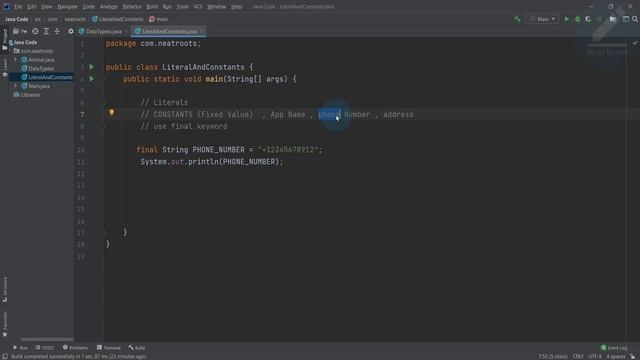Click main method breadcrumb in navigation bar
The image size is (640, 360).
coord(159,19)
